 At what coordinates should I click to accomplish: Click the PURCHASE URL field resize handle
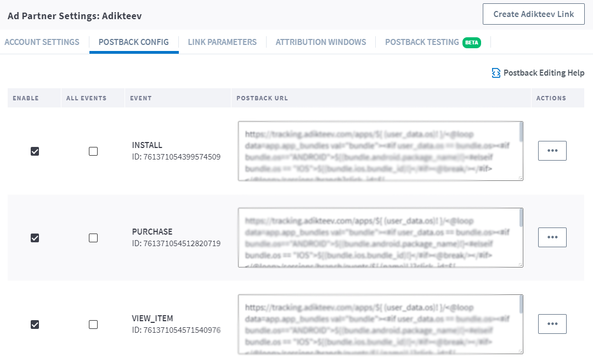[521, 265]
